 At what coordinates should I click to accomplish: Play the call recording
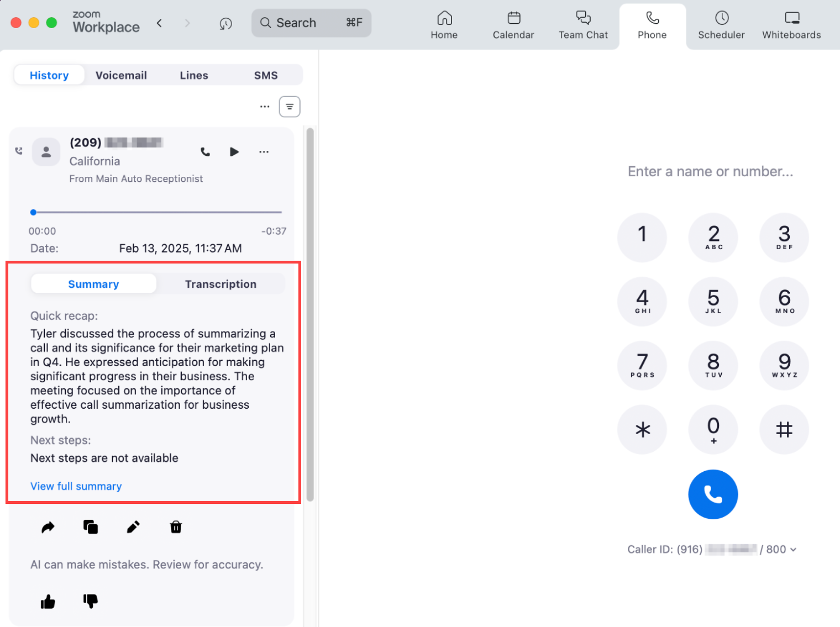pos(234,152)
